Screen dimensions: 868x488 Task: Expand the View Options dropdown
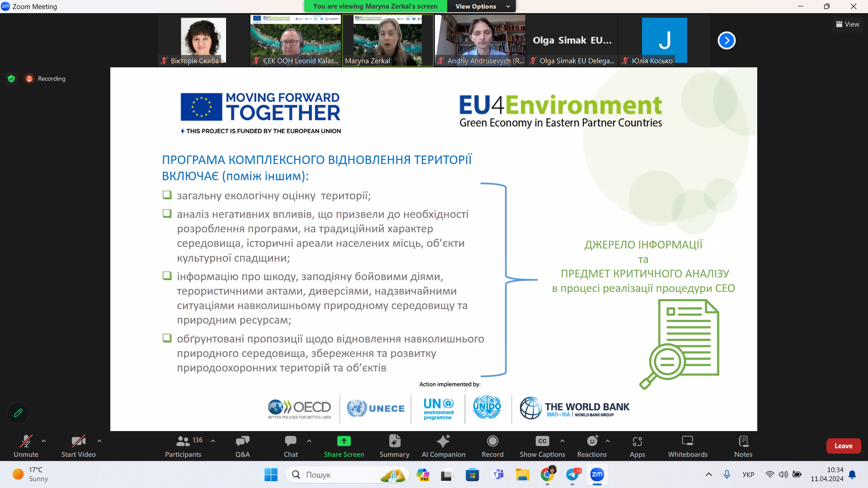(482, 6)
